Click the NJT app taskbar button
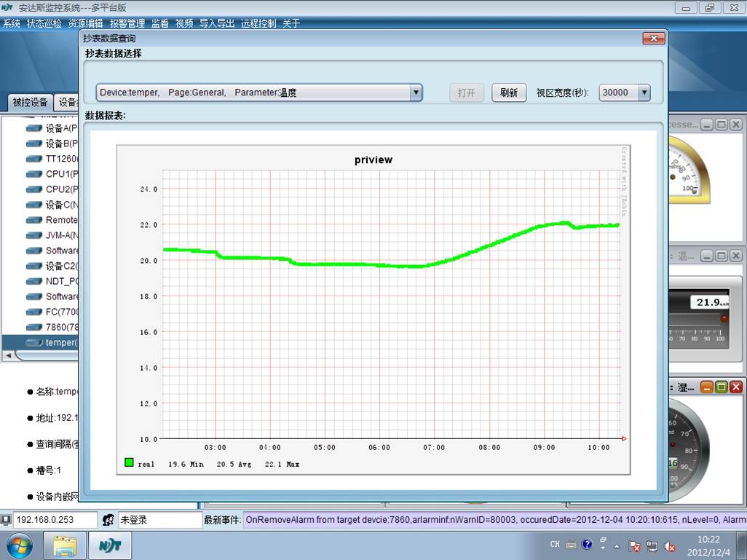Viewport: 747px width, 560px height. [x=110, y=545]
